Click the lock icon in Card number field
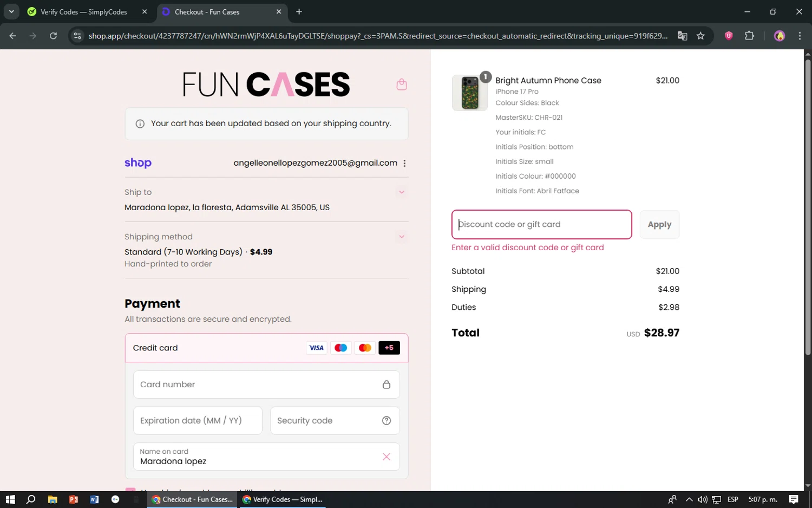 point(387,385)
